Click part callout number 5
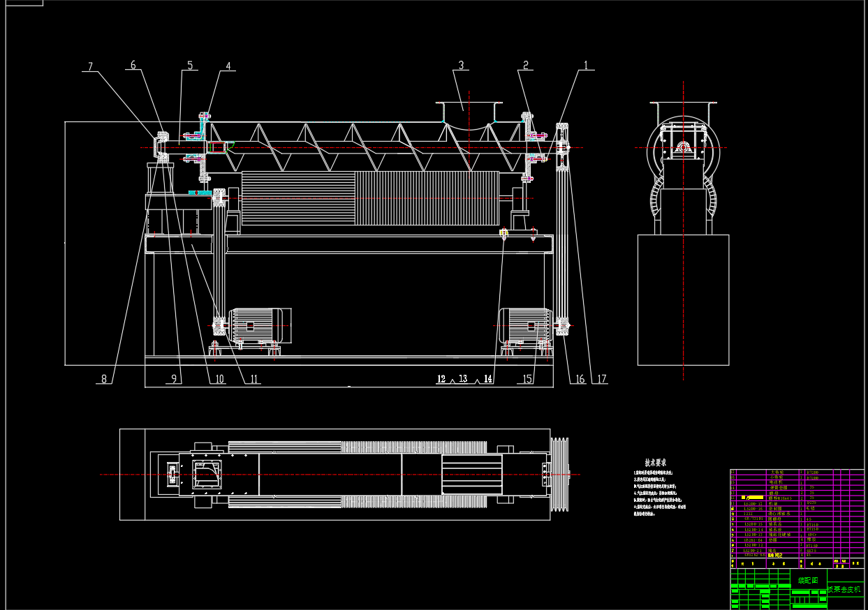This screenshot has width=868, height=610. 189,66
